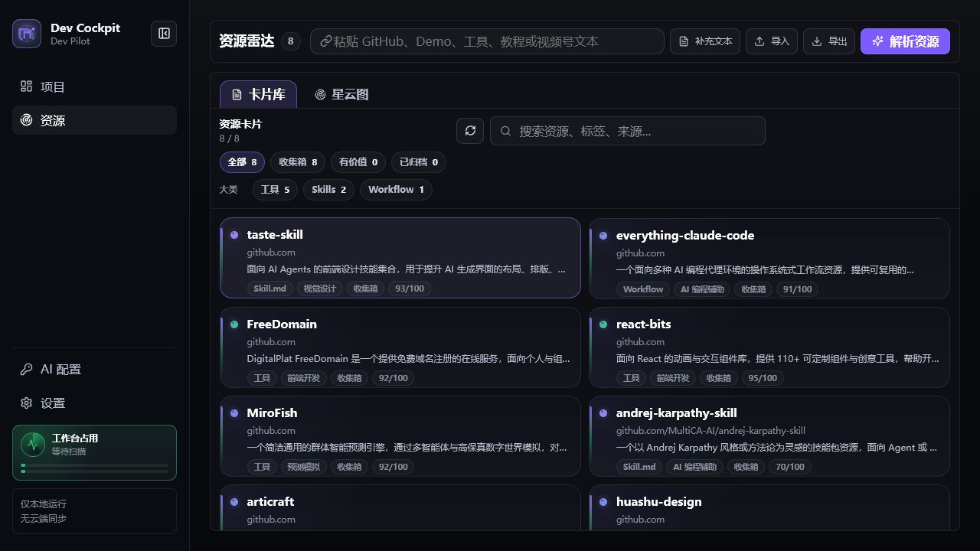
Task: Select the 已归档 0 filter
Action: [x=419, y=162]
